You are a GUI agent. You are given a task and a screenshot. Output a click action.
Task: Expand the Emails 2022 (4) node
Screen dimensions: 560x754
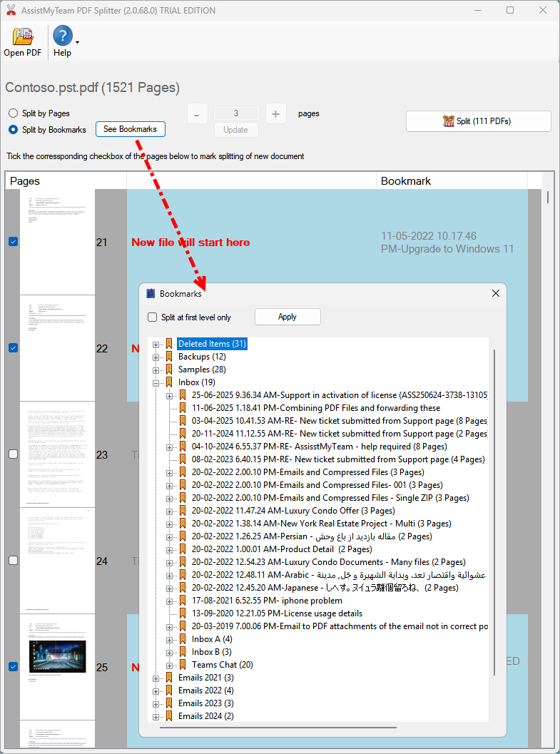click(156, 691)
